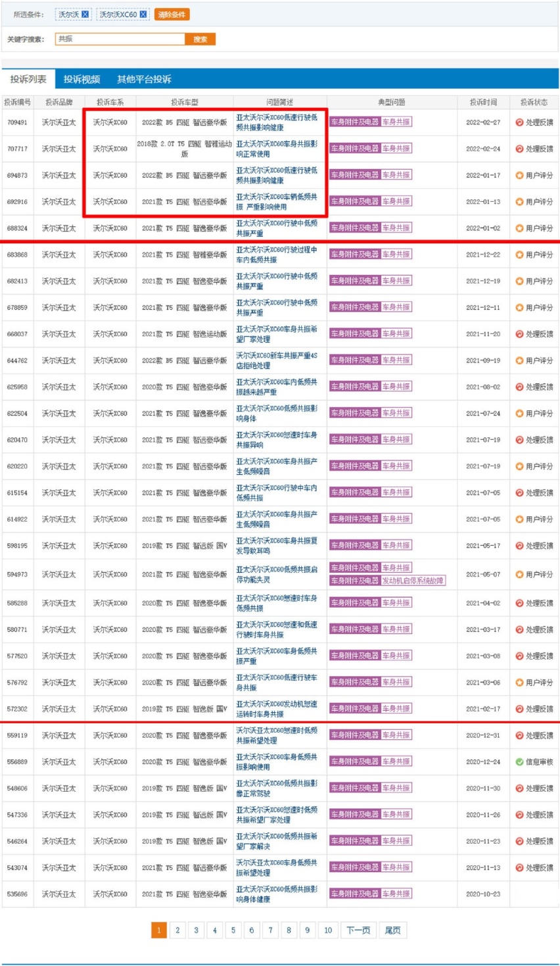Open the 其他平台投诉 tab
Image resolution: width=560 pixels, height=966 pixels.
[x=144, y=80]
